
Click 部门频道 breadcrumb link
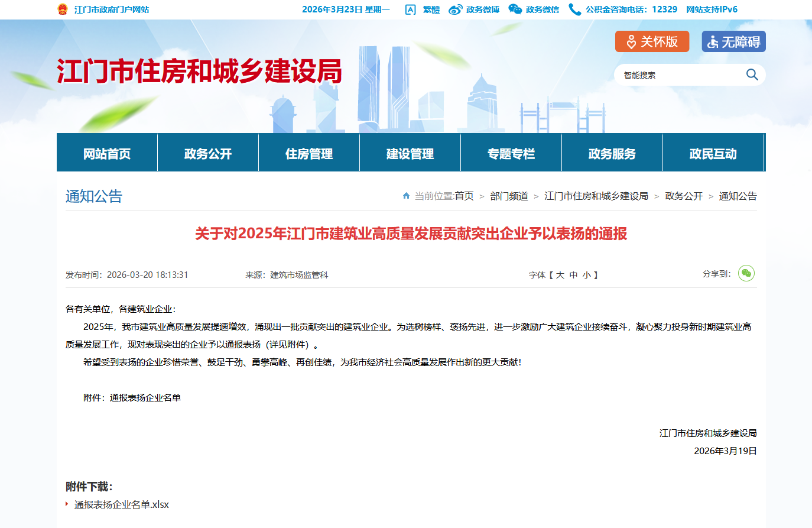(509, 196)
